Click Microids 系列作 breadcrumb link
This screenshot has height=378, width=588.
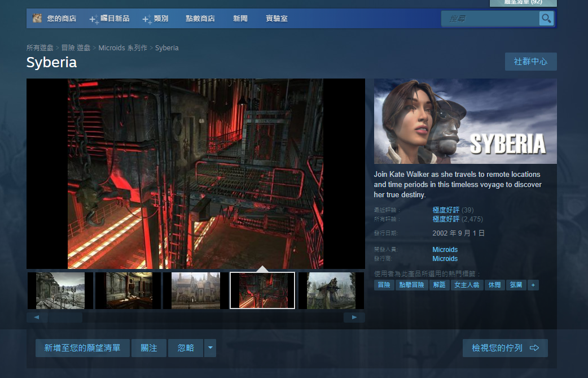[122, 47]
